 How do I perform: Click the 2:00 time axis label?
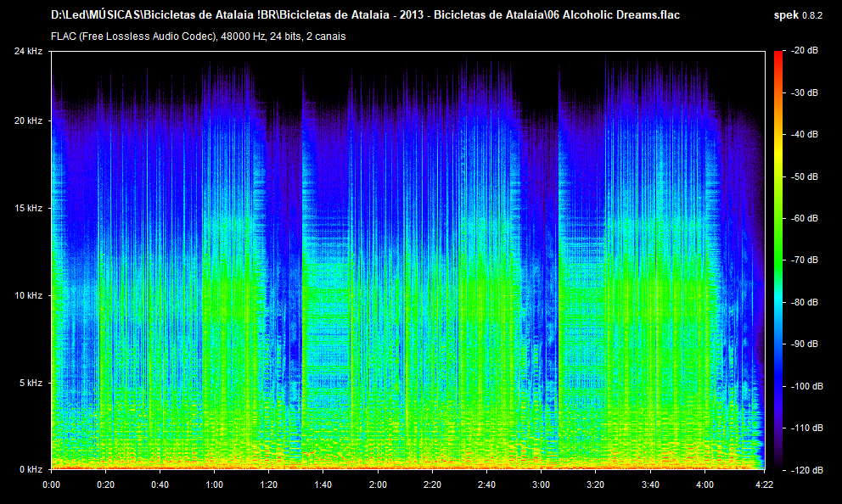(378, 484)
